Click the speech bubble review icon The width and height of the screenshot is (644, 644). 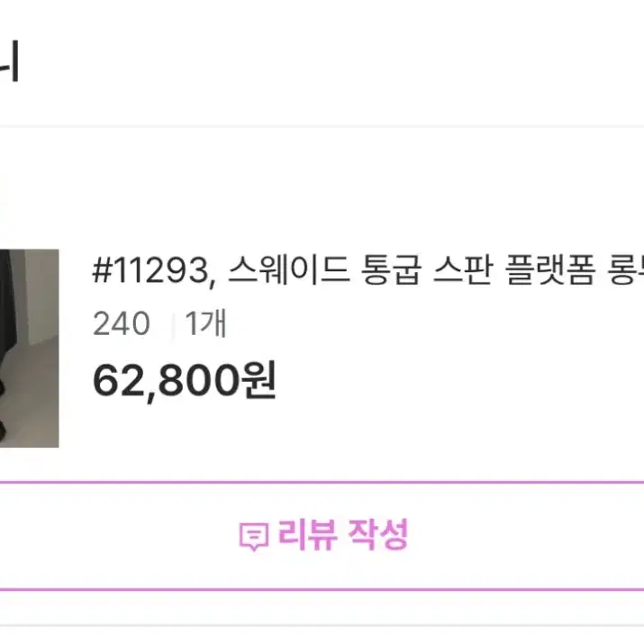pyautogui.click(x=254, y=536)
